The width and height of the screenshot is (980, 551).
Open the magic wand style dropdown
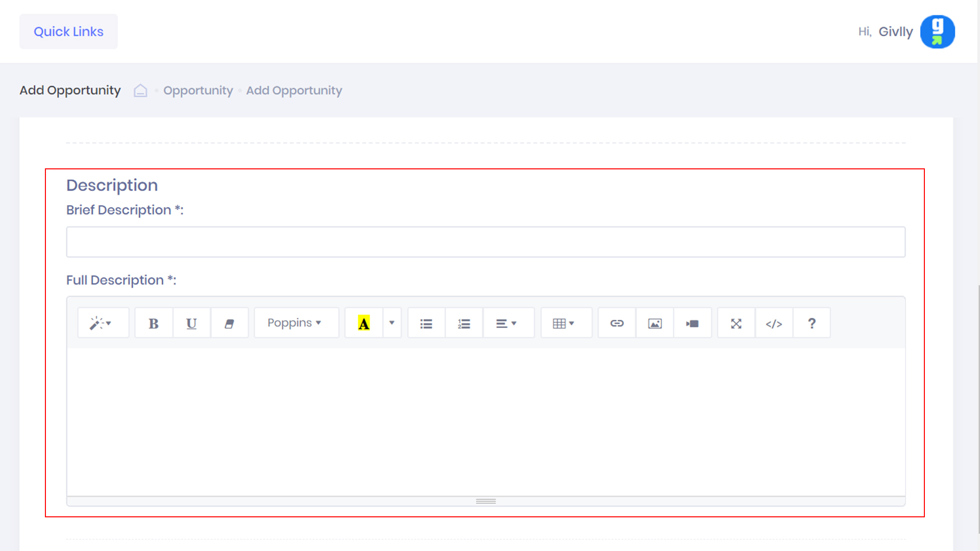coord(101,323)
